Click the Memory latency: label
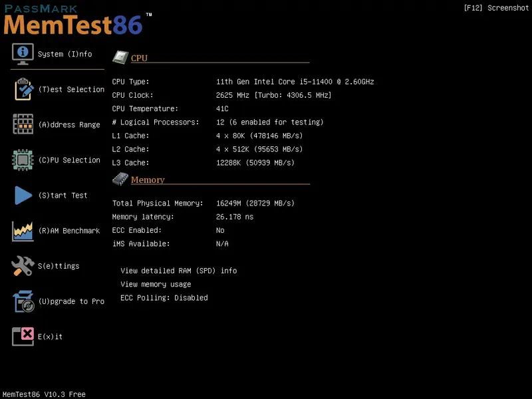532x399 pixels. pyautogui.click(x=143, y=217)
